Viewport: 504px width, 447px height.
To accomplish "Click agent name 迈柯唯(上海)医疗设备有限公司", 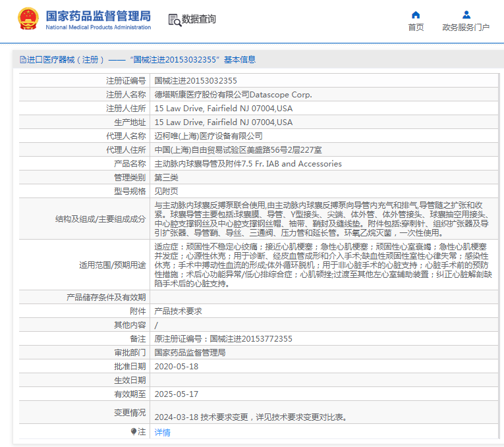I will (x=208, y=136).
